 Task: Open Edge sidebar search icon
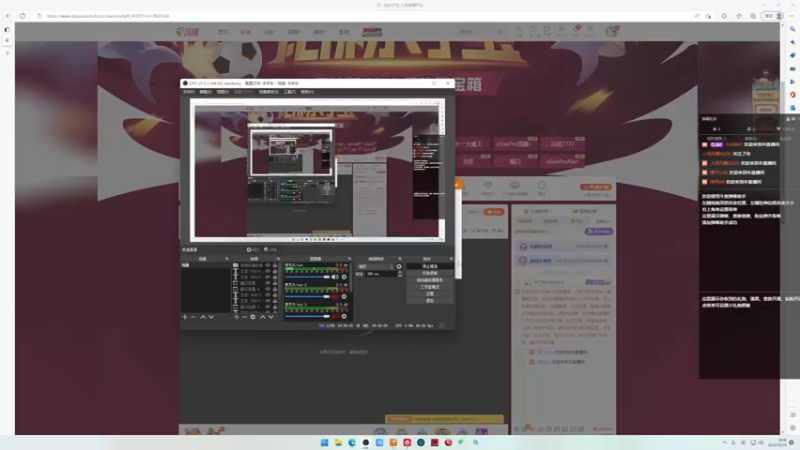(792, 29)
